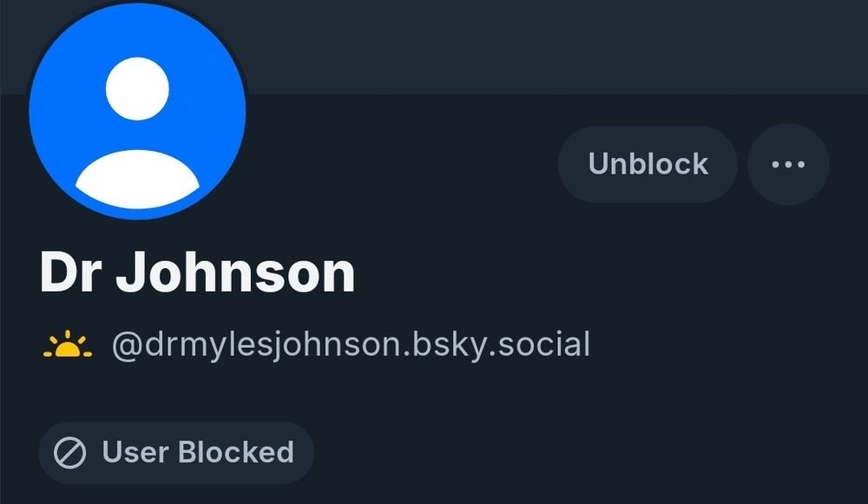
Task: Click the User Blocked badge
Action: click(x=176, y=453)
